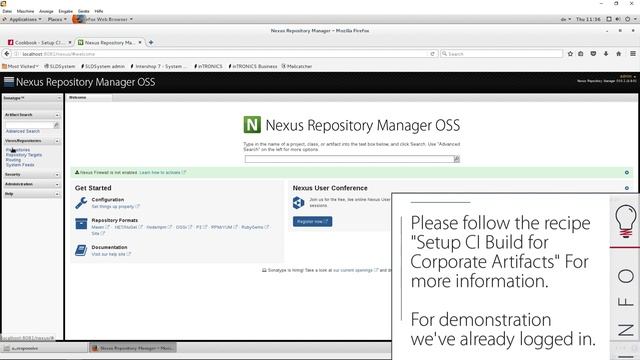Collapse the Artifact Search section
Viewport: 640px width, 360px height.
[x=57, y=115]
